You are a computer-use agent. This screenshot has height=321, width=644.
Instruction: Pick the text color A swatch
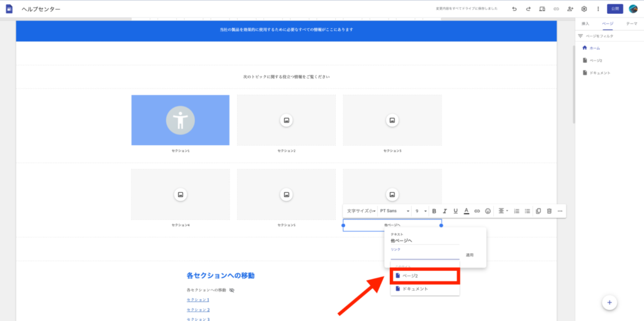click(466, 211)
